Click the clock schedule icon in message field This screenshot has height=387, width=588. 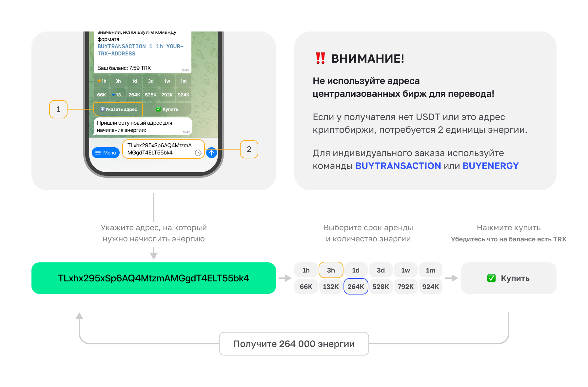(x=198, y=153)
